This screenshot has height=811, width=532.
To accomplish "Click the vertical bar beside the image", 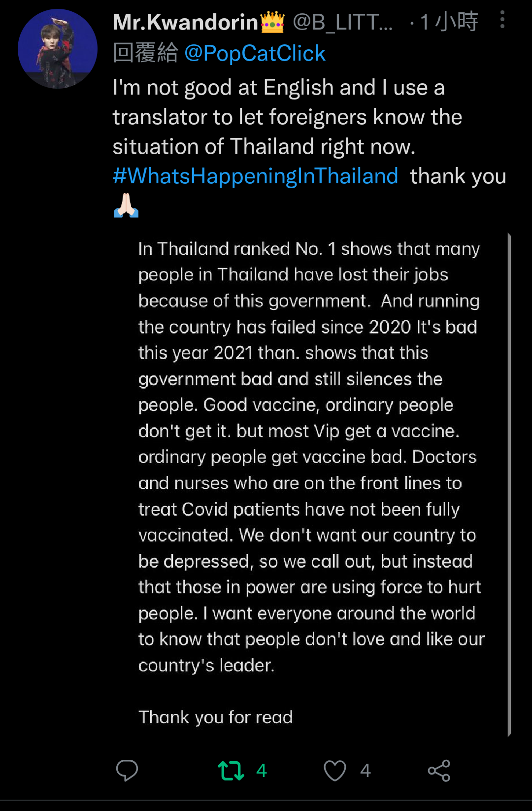I will coord(509,485).
